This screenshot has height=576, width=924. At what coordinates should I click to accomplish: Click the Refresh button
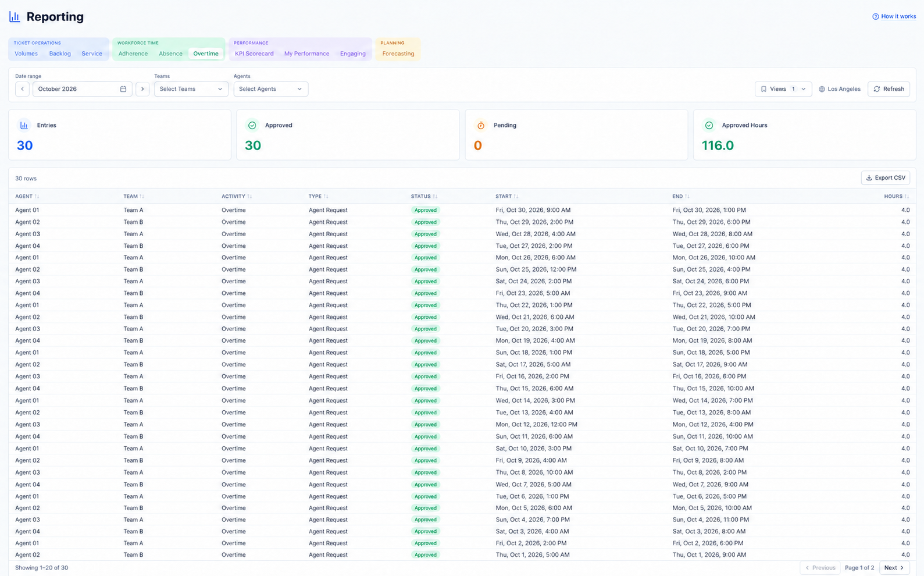(889, 89)
